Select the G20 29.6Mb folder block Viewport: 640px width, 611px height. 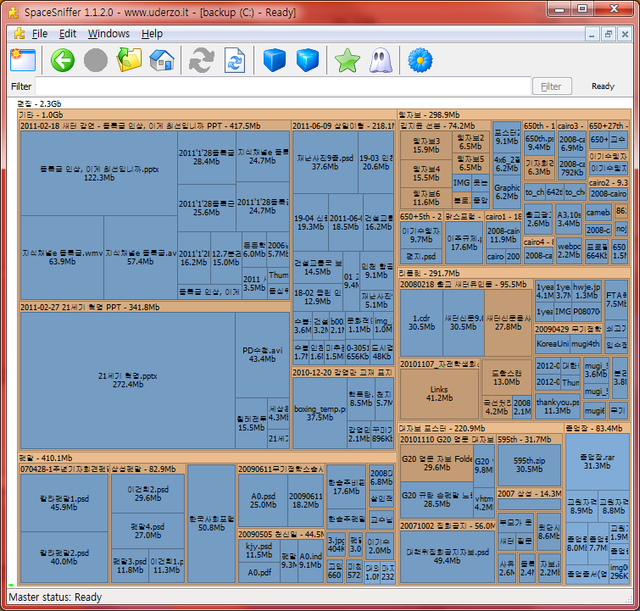[x=437, y=463]
